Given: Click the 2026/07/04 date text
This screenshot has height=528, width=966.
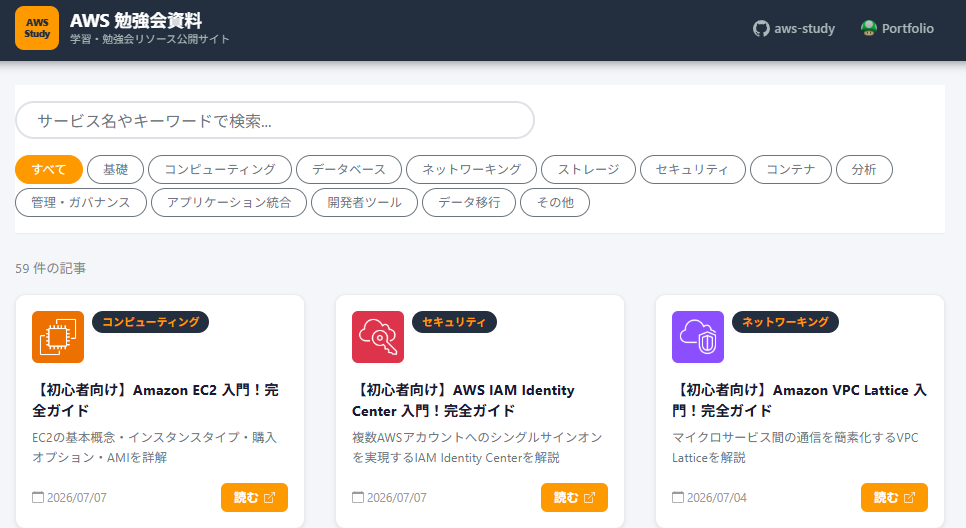Looking at the screenshot, I should [717, 497].
